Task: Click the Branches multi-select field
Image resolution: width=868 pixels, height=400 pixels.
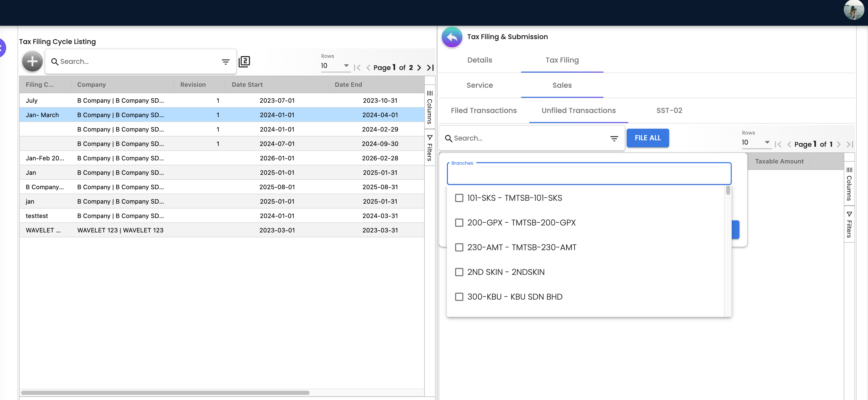Action: [589, 174]
